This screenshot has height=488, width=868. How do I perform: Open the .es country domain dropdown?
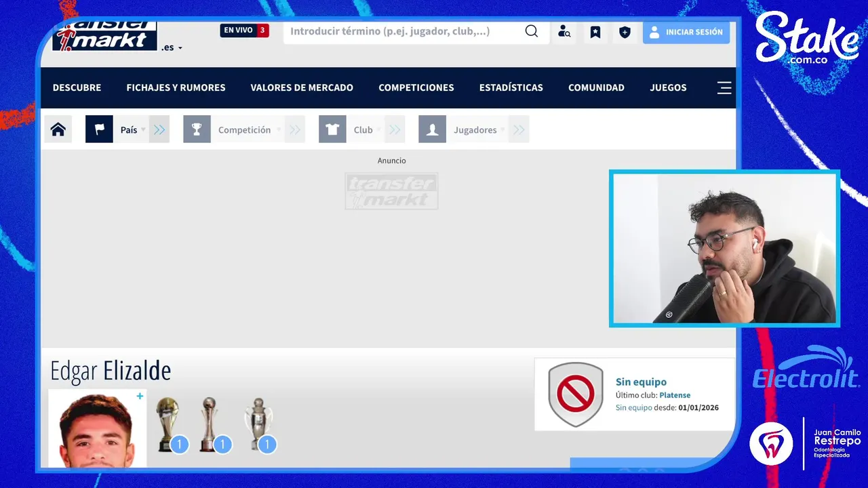[172, 47]
